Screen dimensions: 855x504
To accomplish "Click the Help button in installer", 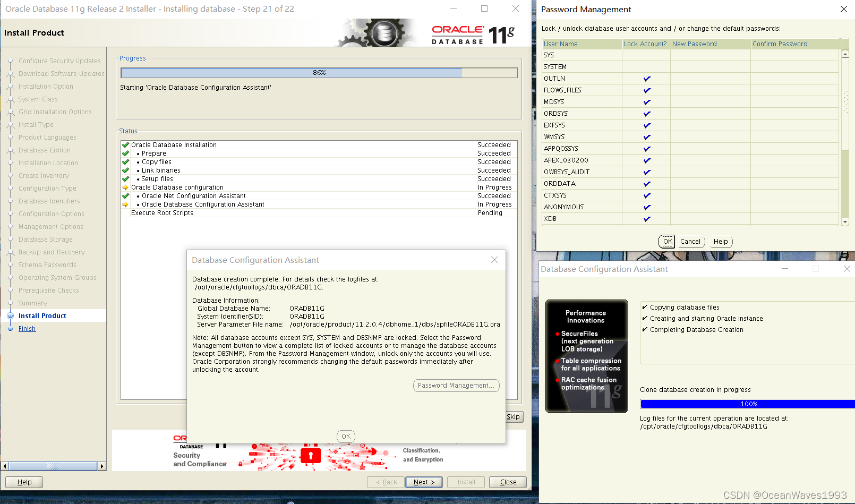I will click(24, 482).
